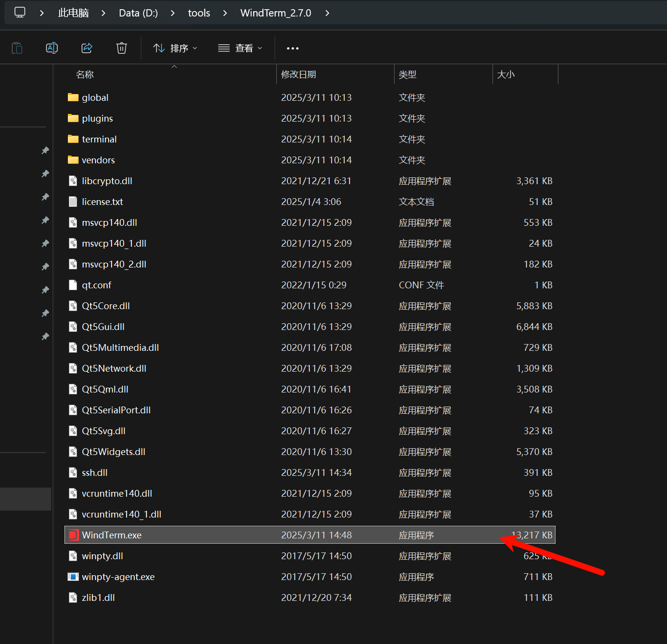Expand the chevron after 此电脑 in breadcrumb
The height and width of the screenshot is (644, 667).
click(103, 13)
